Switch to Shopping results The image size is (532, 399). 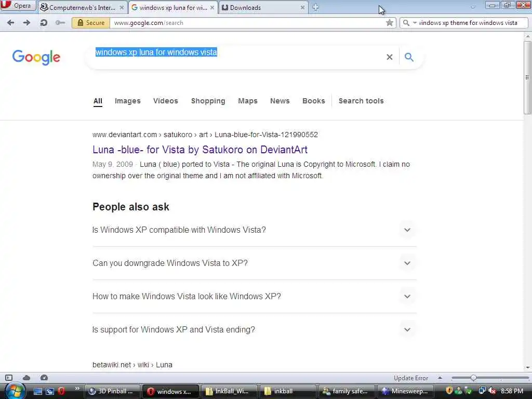pyautogui.click(x=208, y=101)
